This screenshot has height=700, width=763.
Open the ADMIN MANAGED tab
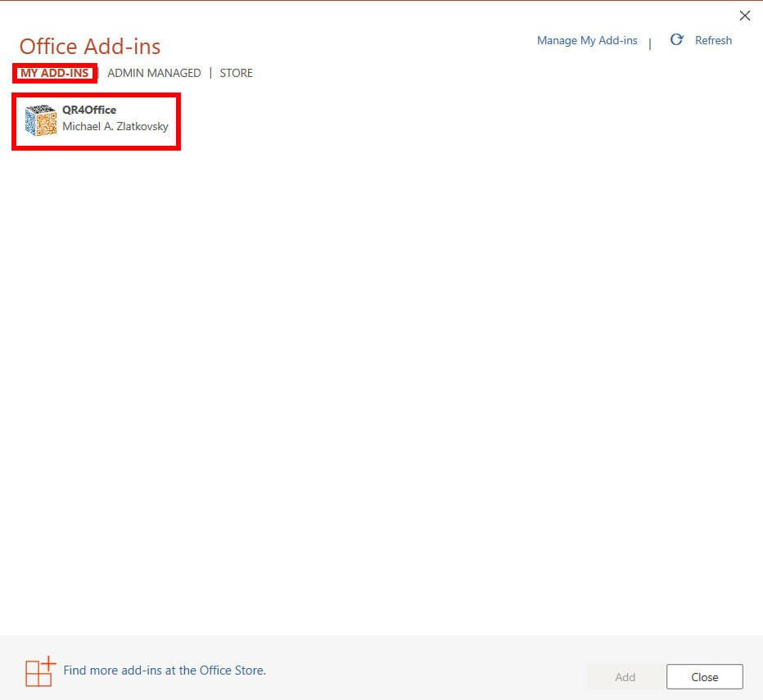click(x=154, y=73)
